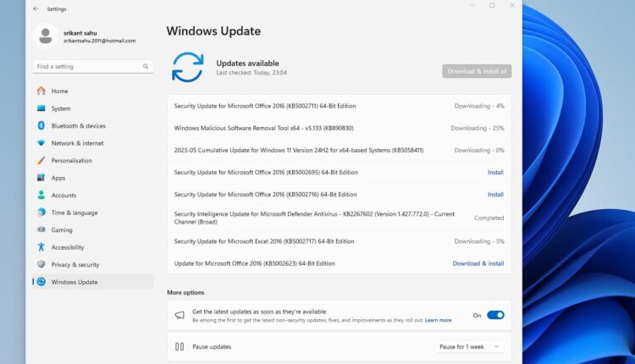
Task: Select the Defender Security Intelligence Update row
Action: [339, 218]
